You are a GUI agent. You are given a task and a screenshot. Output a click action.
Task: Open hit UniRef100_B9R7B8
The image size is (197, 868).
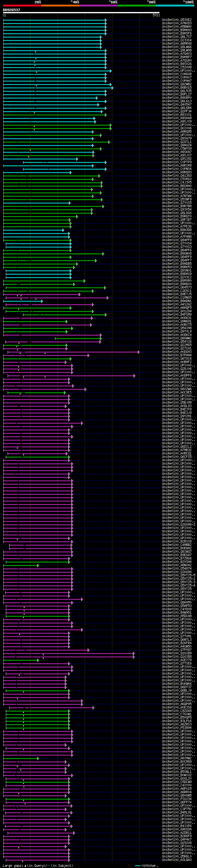(177, 206)
